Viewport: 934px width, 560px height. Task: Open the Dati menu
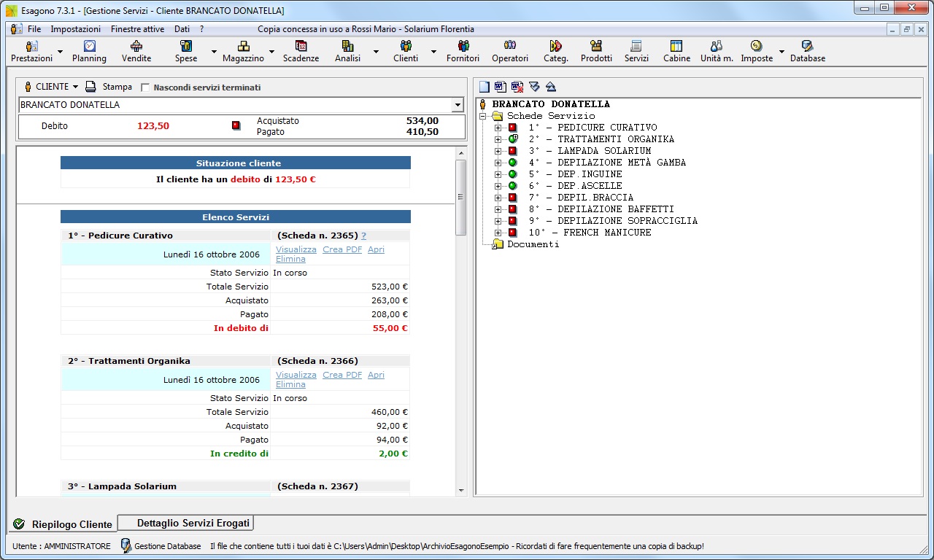182,29
